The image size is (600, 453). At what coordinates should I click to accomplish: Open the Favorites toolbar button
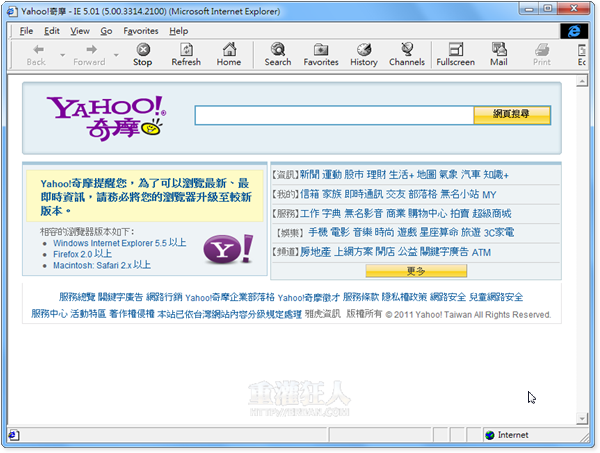click(321, 55)
